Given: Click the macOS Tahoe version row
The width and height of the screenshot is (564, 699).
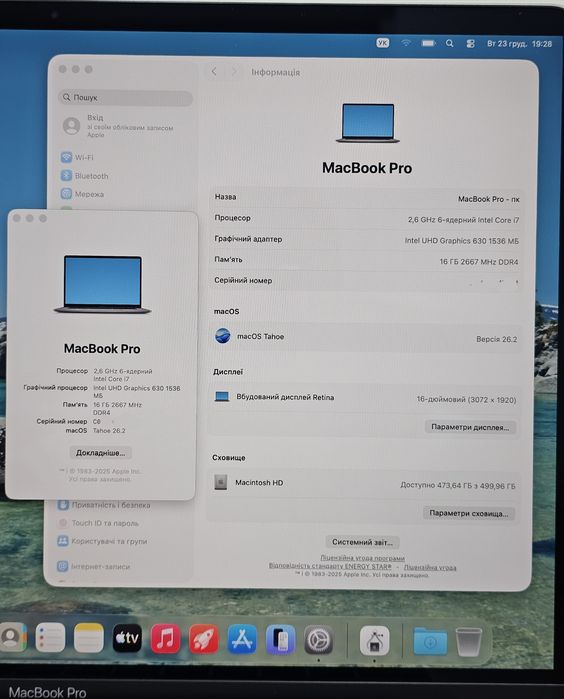Looking at the screenshot, I should click(x=366, y=337).
